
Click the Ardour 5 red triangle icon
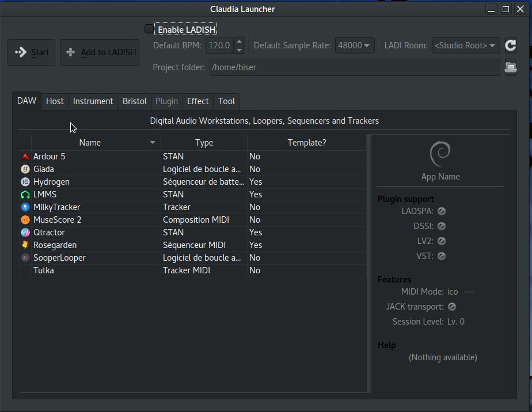[x=25, y=157]
